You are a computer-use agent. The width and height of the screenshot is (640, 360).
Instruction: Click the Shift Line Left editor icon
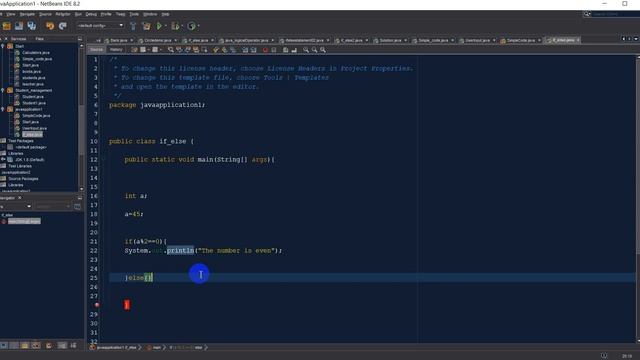click(x=245, y=50)
